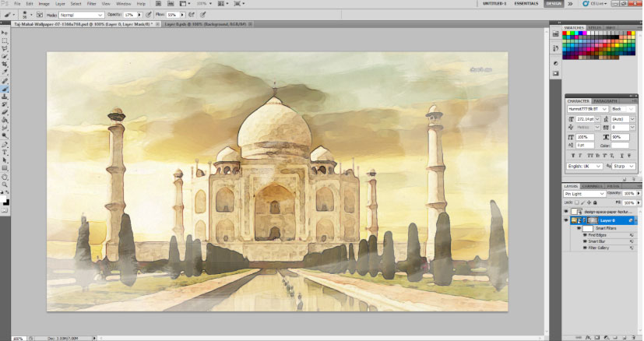Toggle Filter Gallery filter visibility
The width and height of the screenshot is (644, 341).
coord(585,248)
